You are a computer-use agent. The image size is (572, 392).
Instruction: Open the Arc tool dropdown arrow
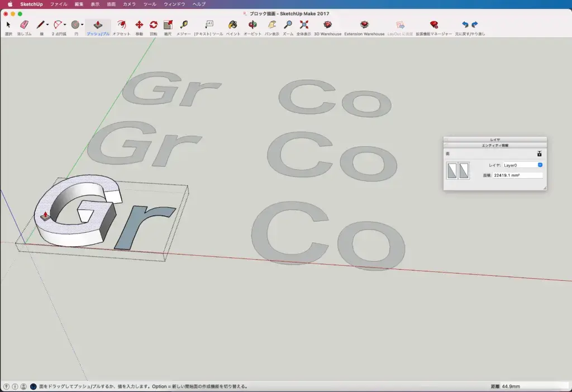tap(65, 25)
